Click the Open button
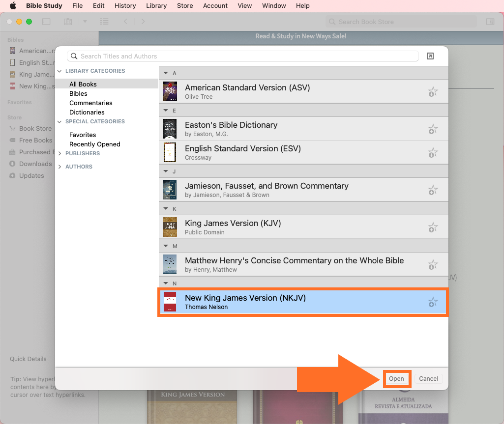This screenshot has width=504, height=424. coord(396,378)
